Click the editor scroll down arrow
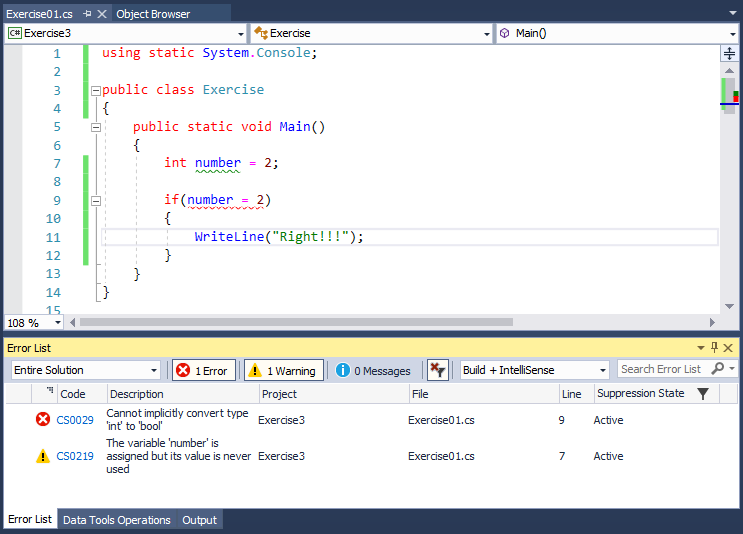743x534 pixels. tap(729, 306)
